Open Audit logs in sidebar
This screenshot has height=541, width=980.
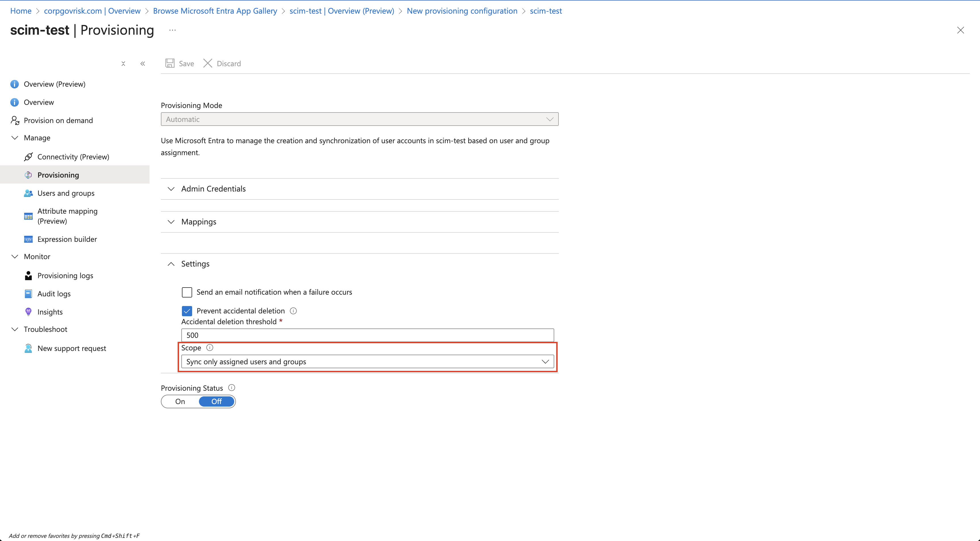point(54,294)
